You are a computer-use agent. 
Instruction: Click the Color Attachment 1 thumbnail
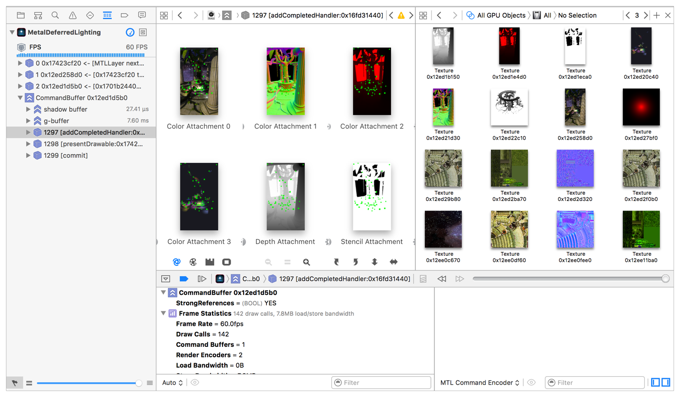click(285, 81)
